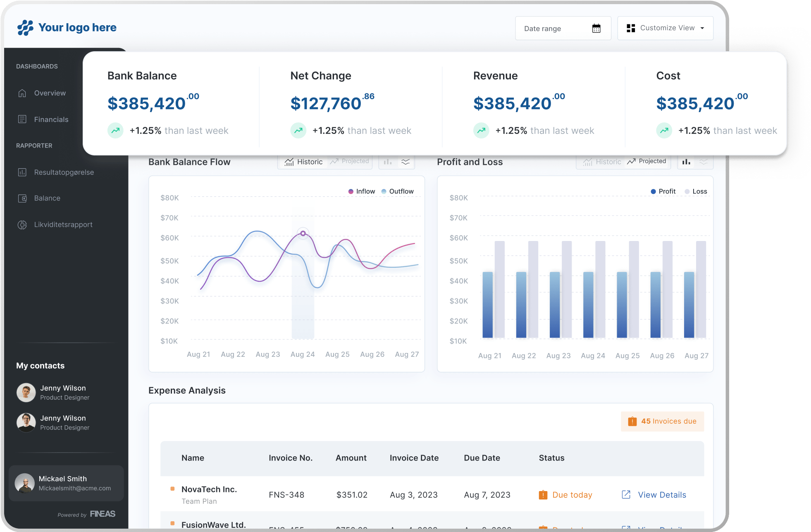
Task: Click the external link icon beside View Details
Action: point(626,495)
